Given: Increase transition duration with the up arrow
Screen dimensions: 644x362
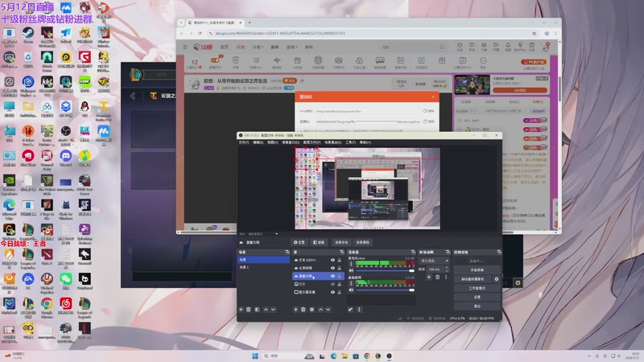Looking at the screenshot, I should click(x=447, y=268).
